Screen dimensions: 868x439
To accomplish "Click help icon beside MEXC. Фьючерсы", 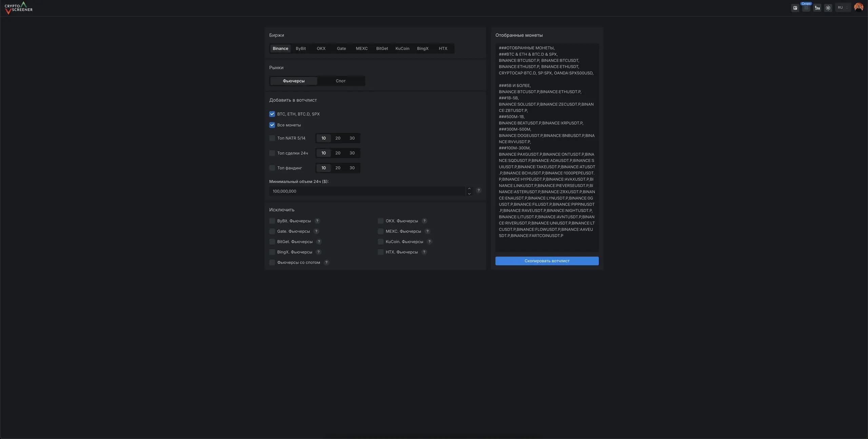I will tap(427, 231).
